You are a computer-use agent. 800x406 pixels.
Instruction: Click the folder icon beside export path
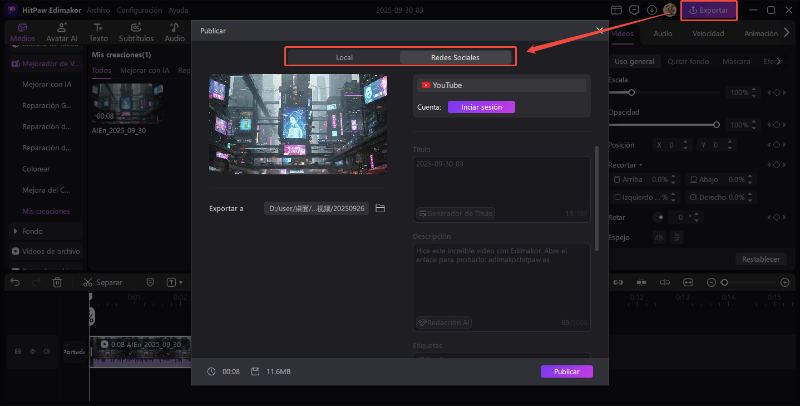pyautogui.click(x=380, y=208)
